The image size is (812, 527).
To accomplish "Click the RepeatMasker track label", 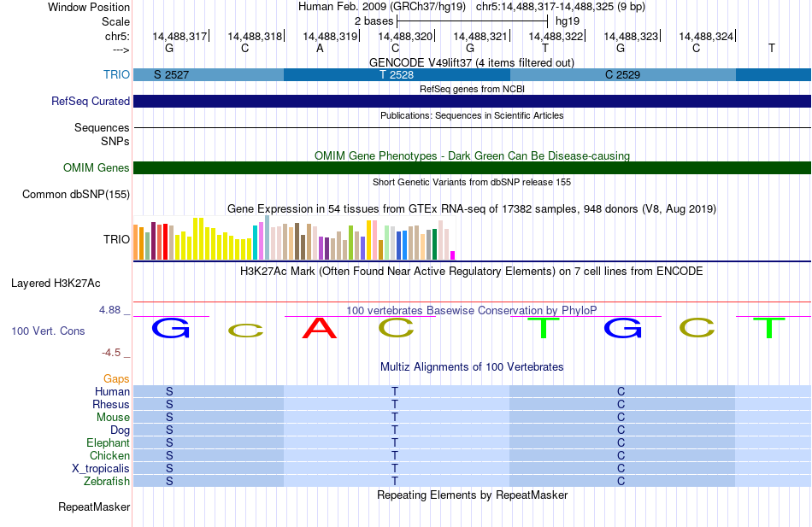I will click(x=94, y=507).
